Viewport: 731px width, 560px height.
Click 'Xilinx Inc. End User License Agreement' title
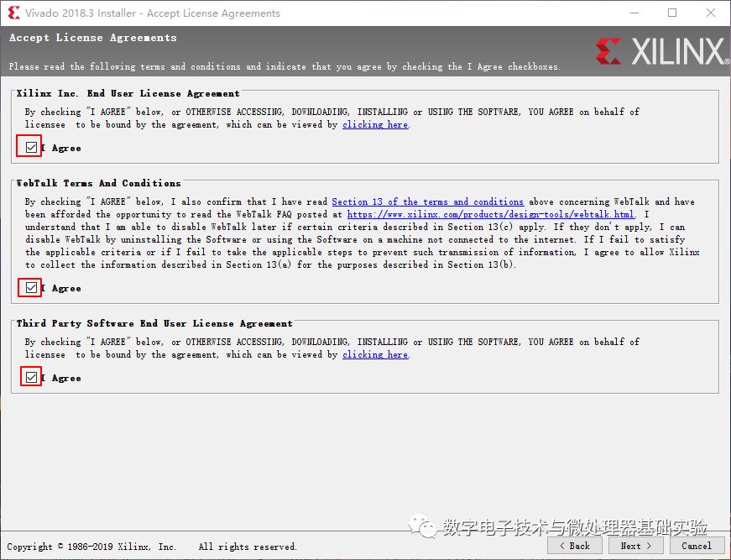(x=128, y=93)
